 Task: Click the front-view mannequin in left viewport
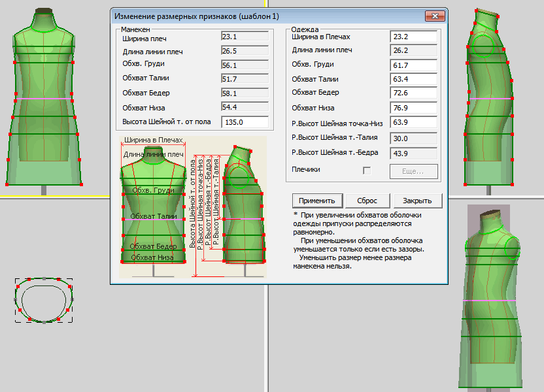click(44, 98)
